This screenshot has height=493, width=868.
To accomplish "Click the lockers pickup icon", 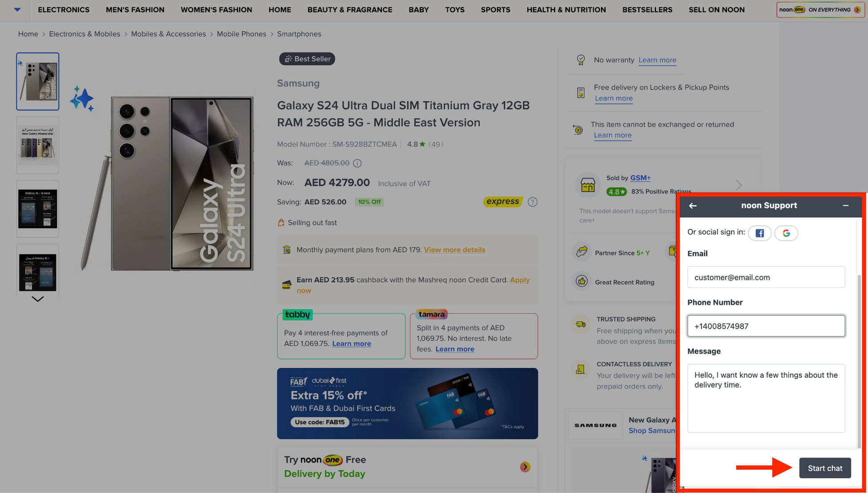I will point(580,93).
